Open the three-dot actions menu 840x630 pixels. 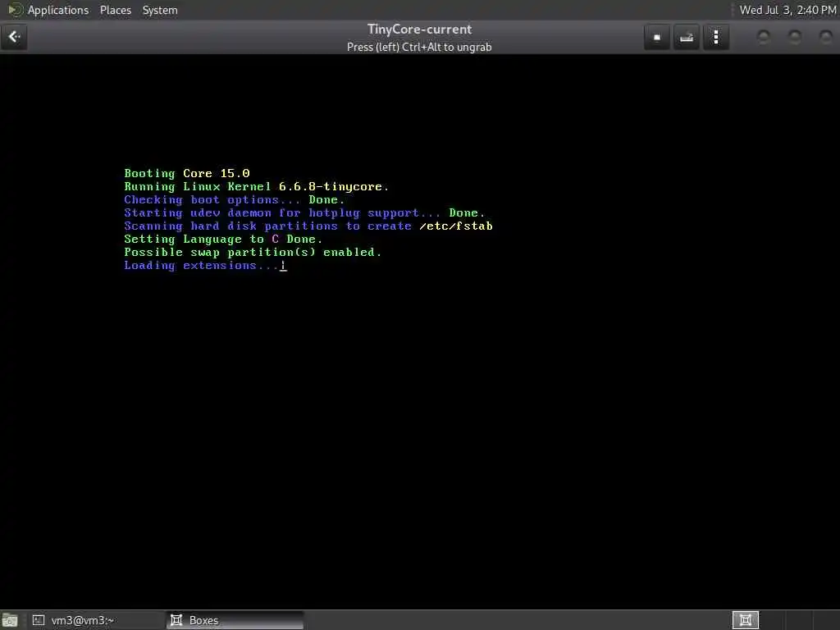[715, 37]
